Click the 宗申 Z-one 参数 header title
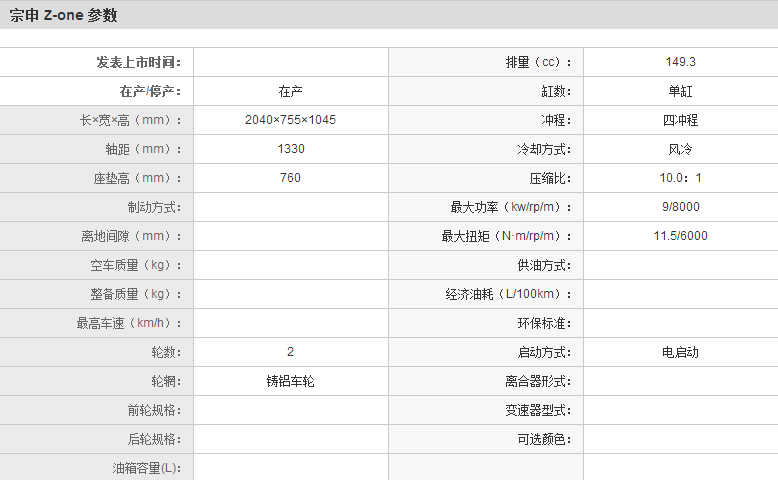778x480 pixels. tap(64, 15)
